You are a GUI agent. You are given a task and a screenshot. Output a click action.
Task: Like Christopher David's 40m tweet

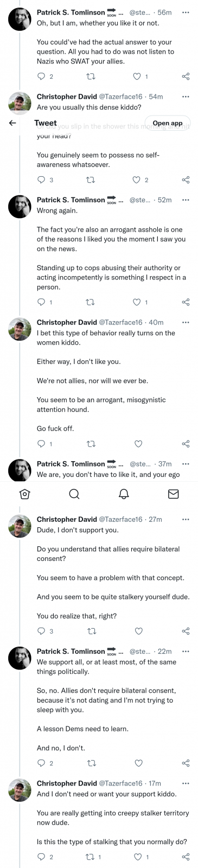[x=138, y=444]
